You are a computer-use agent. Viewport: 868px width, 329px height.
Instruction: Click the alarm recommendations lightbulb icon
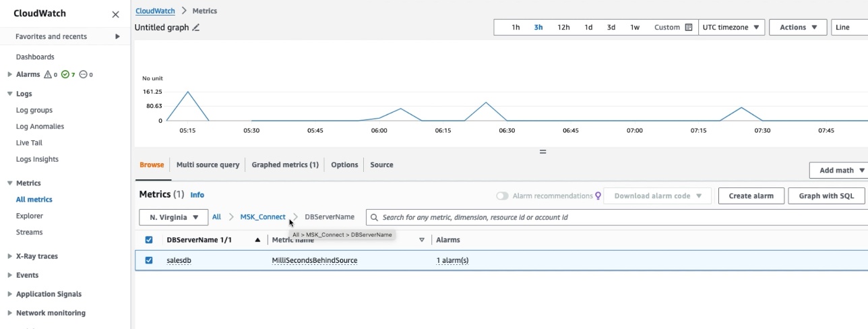pos(598,196)
